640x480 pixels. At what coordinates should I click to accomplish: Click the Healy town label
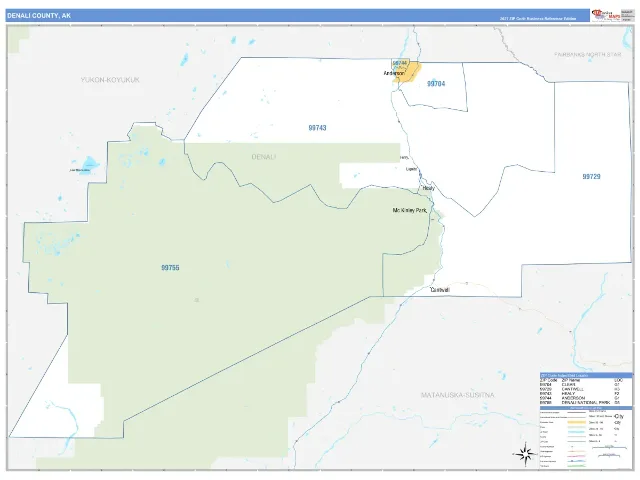click(x=429, y=188)
